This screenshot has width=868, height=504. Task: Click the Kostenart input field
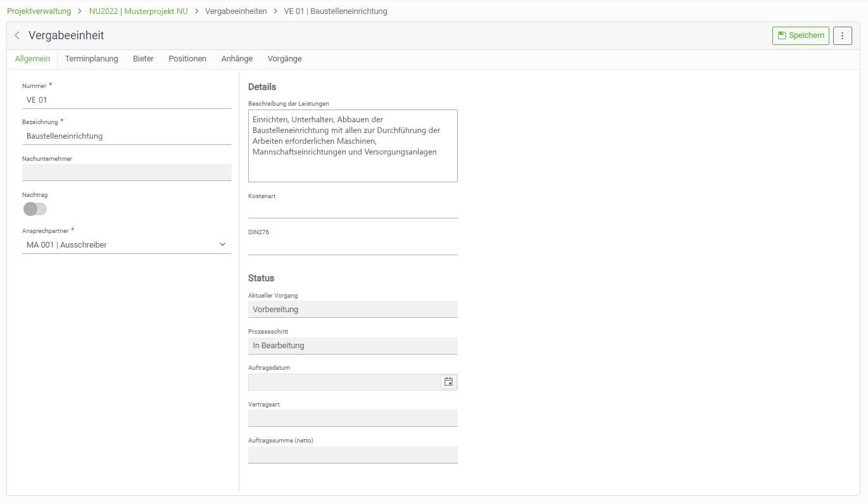click(353, 210)
